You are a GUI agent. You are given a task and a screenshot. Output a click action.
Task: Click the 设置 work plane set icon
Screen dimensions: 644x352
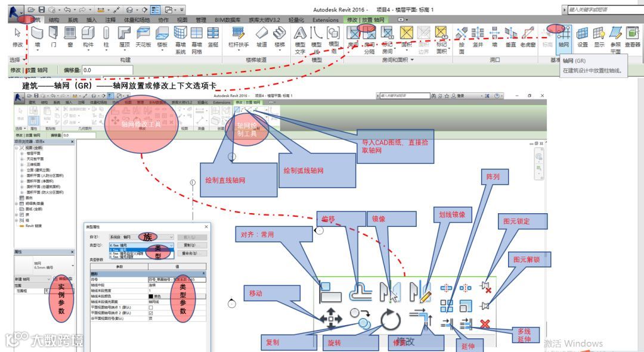point(583,33)
